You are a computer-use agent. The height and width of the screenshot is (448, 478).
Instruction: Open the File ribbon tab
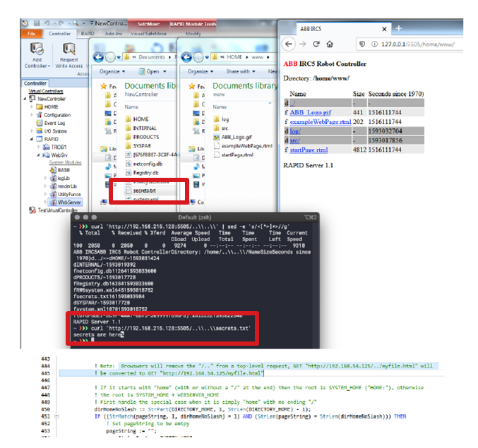click(x=31, y=32)
